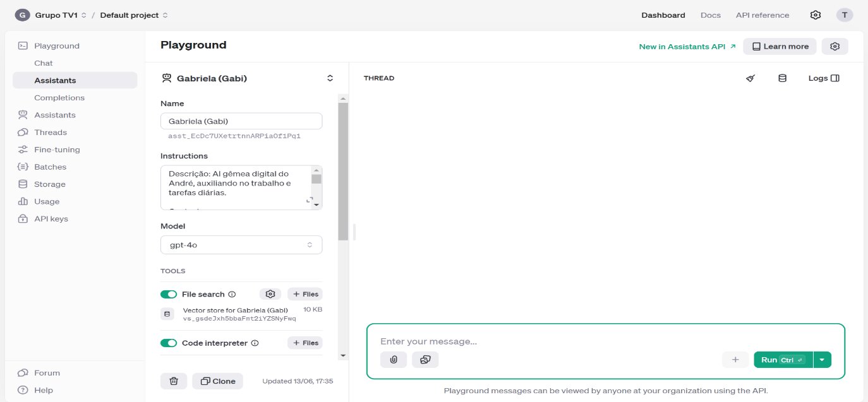Open the Gabriela (Gabi) assistant selector chevron
Image resolution: width=868 pixels, height=402 pixels.
pyautogui.click(x=330, y=78)
